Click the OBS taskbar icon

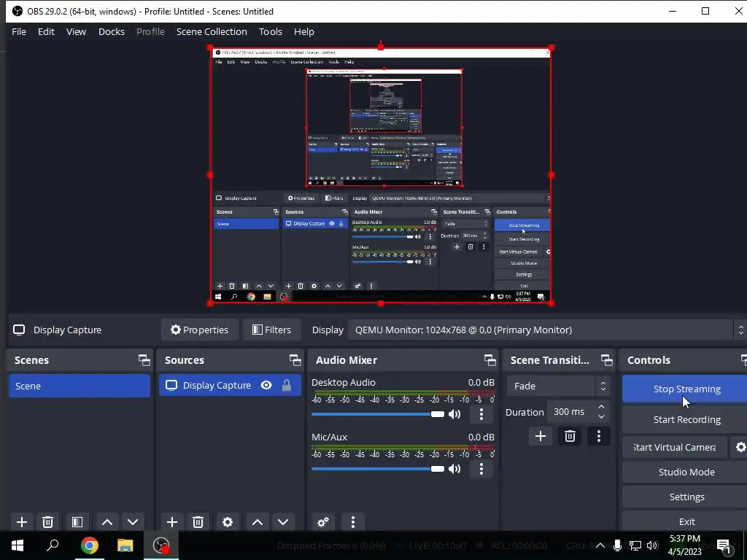(161, 545)
